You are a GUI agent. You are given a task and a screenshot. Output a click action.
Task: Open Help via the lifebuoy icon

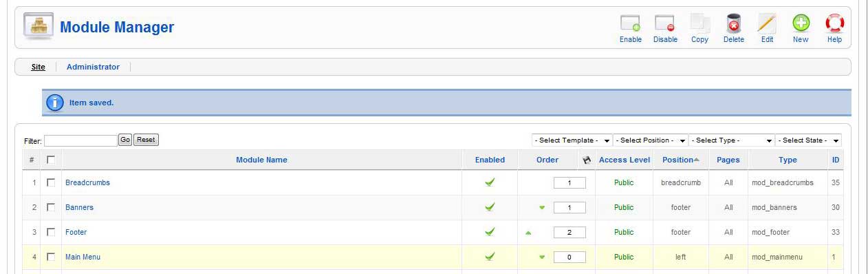click(x=834, y=23)
